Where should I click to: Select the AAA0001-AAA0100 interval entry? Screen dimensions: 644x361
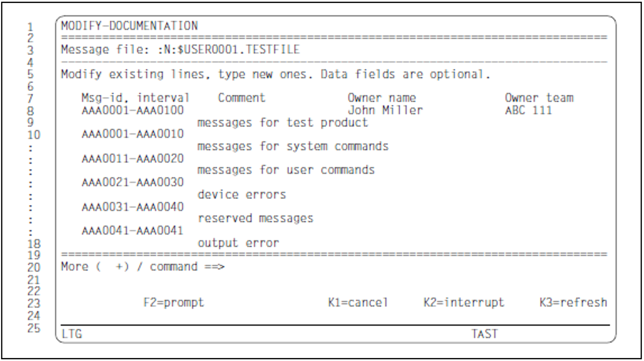tap(133, 111)
